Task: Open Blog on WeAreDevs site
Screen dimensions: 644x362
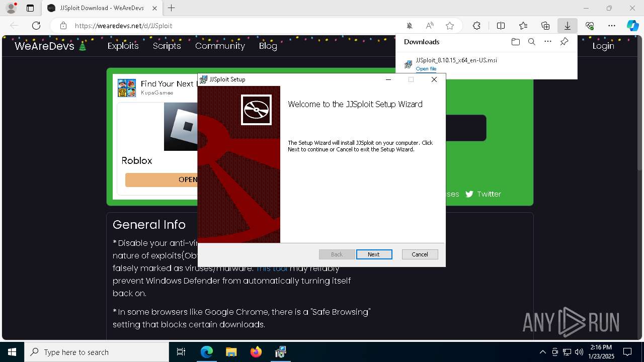Action: 268,46
